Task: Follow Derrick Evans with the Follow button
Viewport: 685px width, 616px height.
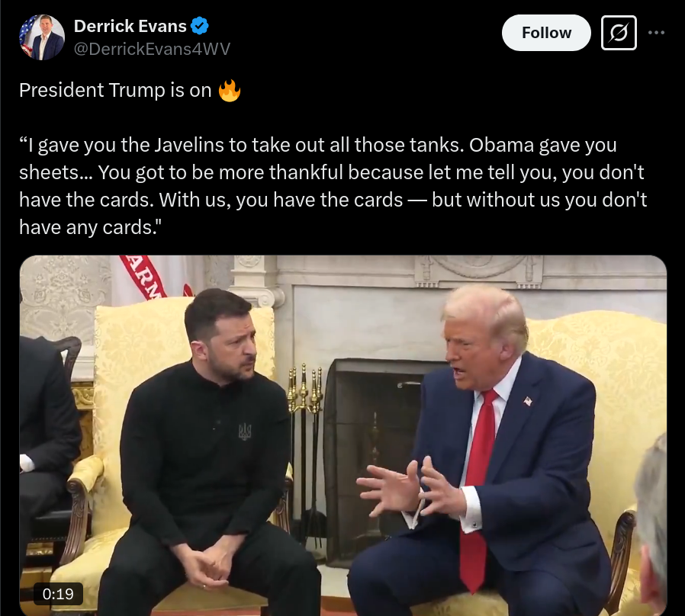Action: [x=546, y=33]
